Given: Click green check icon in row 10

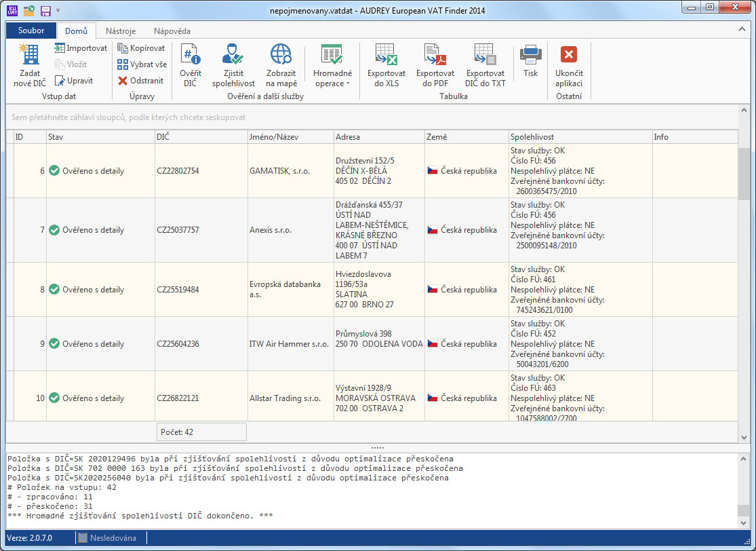Looking at the screenshot, I should (x=54, y=398).
